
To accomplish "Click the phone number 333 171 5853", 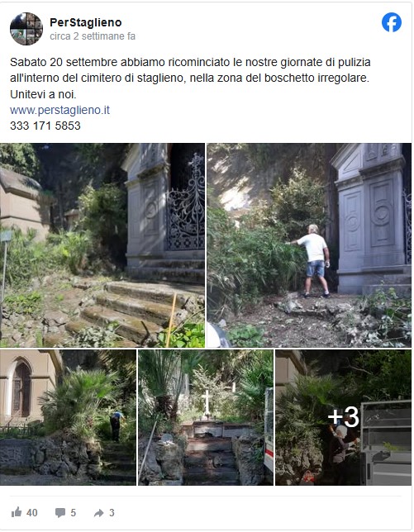I will 45,126.
